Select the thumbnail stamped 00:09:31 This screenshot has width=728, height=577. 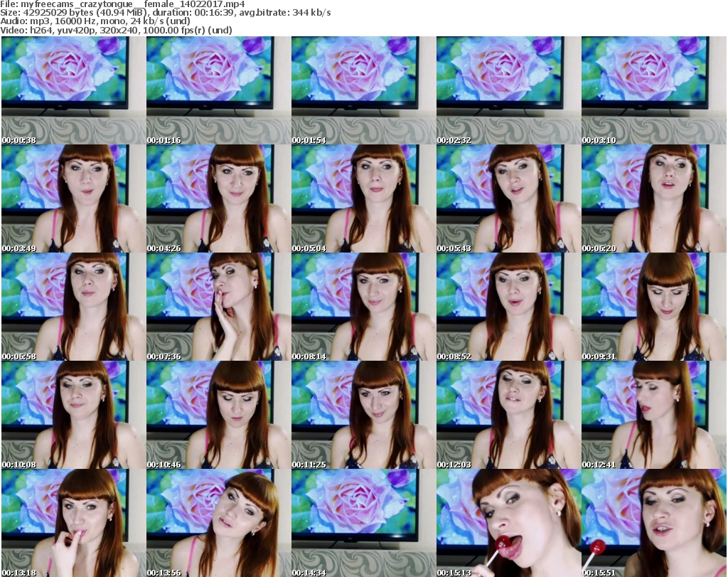(x=654, y=307)
